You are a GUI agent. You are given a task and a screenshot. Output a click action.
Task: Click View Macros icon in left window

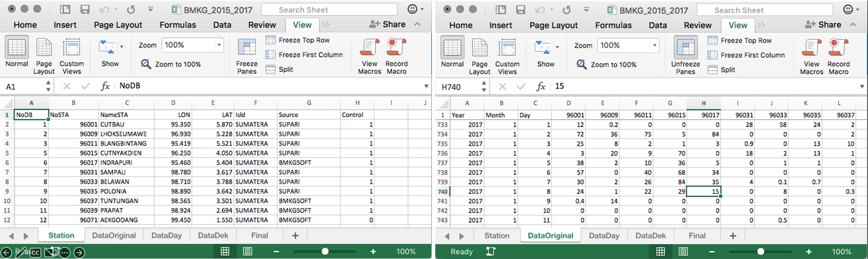pos(369,48)
